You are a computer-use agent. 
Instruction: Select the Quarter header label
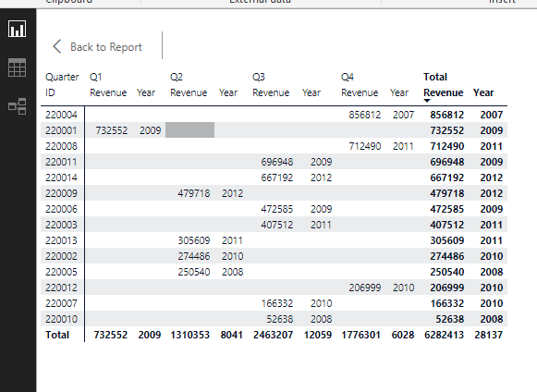(x=62, y=77)
